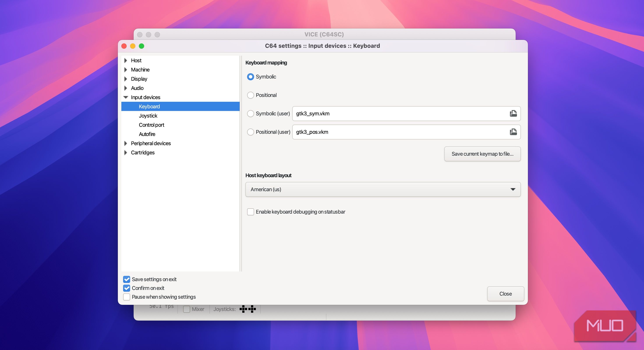Screen dimensions: 644x350
Task: Open file browser for gtk3_pos.vkm field
Action: click(513, 132)
